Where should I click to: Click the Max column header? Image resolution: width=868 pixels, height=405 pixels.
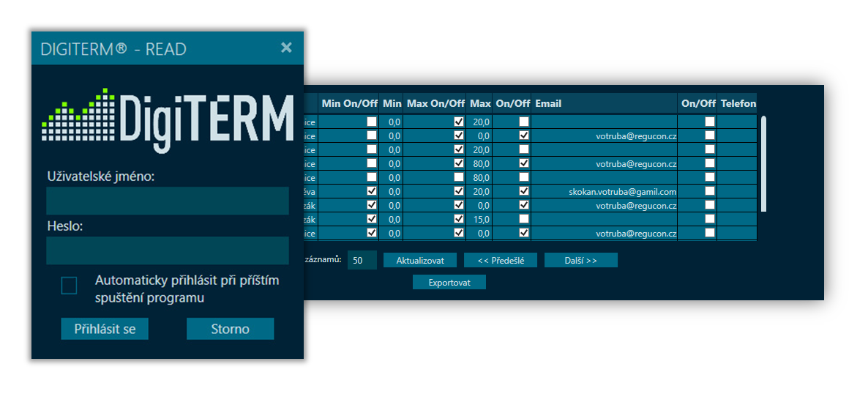(x=479, y=103)
